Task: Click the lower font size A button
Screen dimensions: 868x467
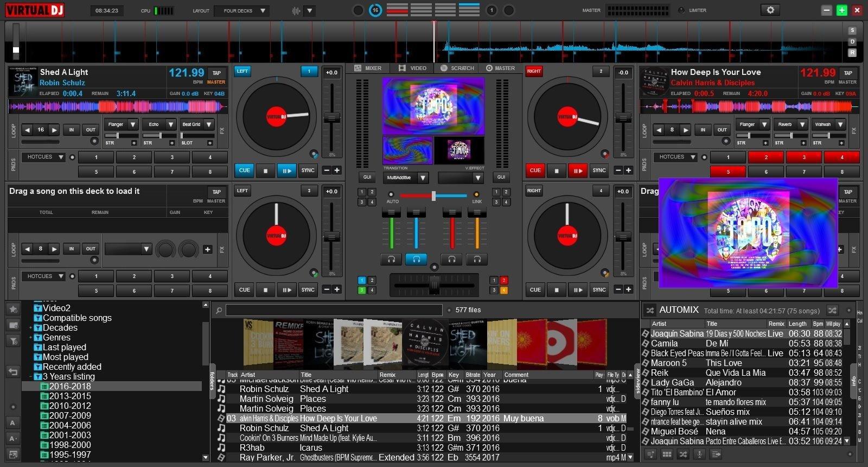Action: [13, 438]
